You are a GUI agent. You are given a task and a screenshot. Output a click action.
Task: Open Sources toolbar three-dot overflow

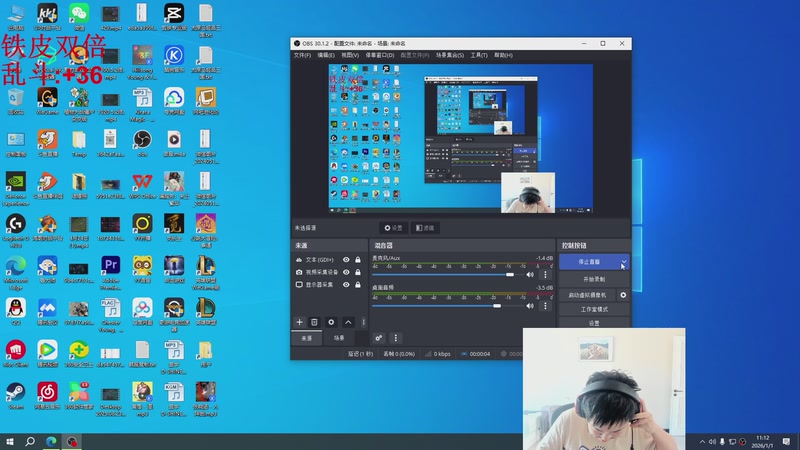coord(363,322)
